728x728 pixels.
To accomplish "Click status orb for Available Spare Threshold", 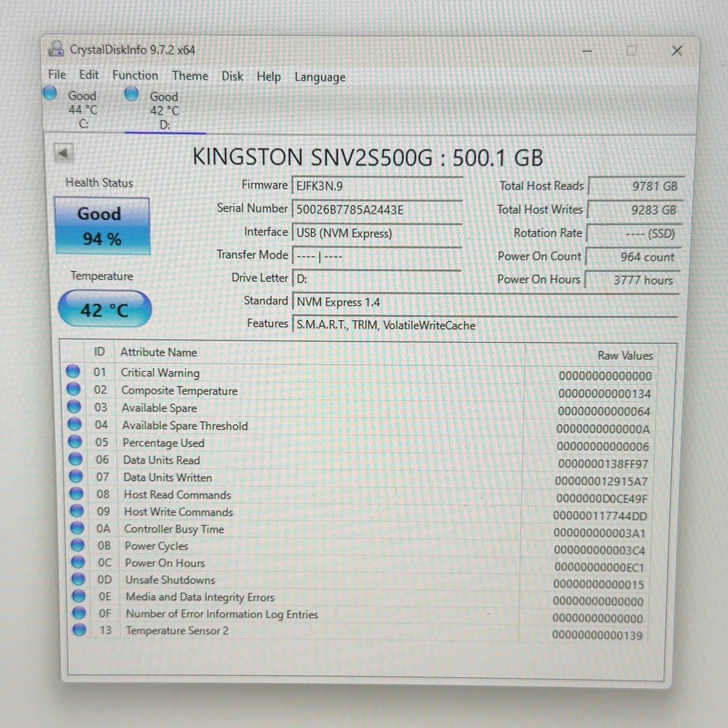I will (75, 424).
